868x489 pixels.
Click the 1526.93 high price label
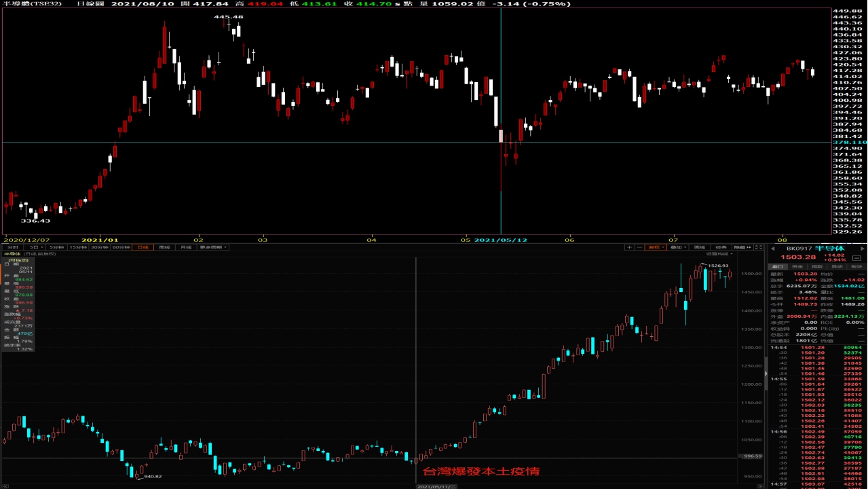point(718,266)
